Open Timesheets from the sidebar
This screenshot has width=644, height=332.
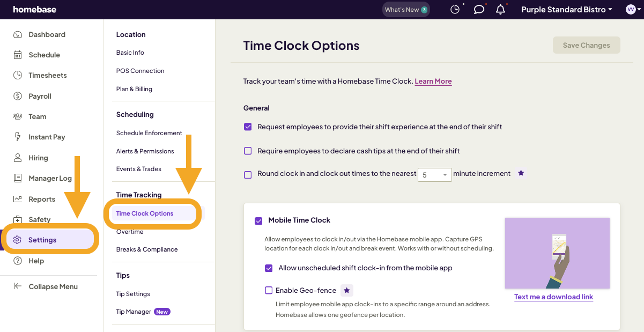[x=47, y=75]
